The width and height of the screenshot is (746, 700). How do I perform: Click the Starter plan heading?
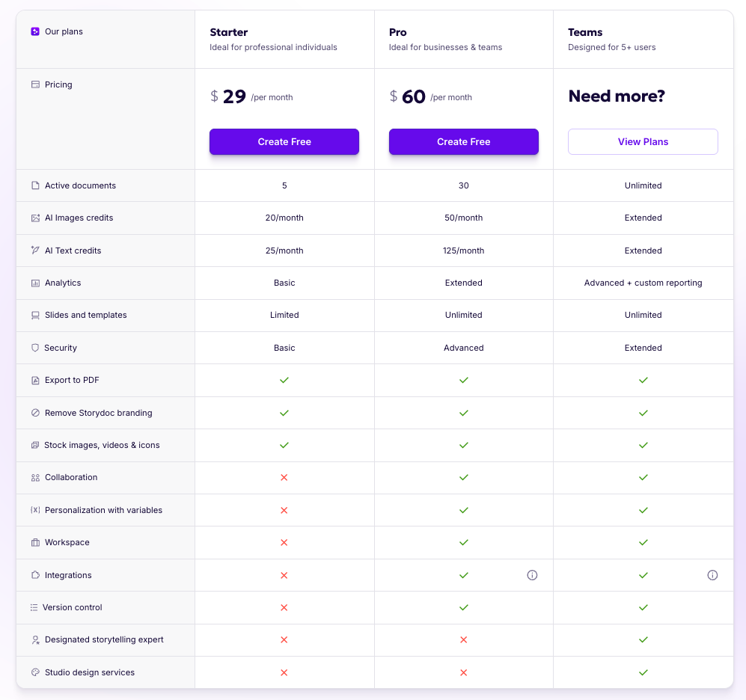229,32
